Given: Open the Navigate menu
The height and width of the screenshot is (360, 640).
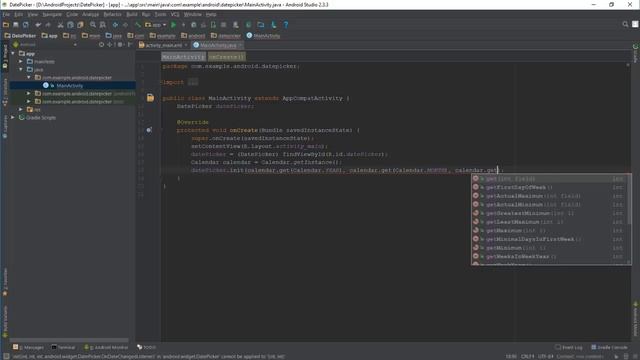Looking at the screenshot, I should pos(52,14).
